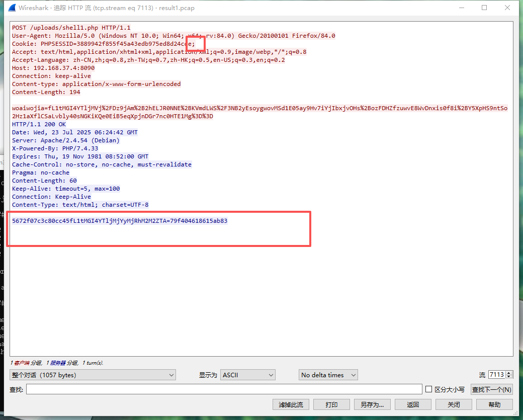Click the 滤掉此流 filter out stream button
This screenshot has height=420, width=523.
290,405
